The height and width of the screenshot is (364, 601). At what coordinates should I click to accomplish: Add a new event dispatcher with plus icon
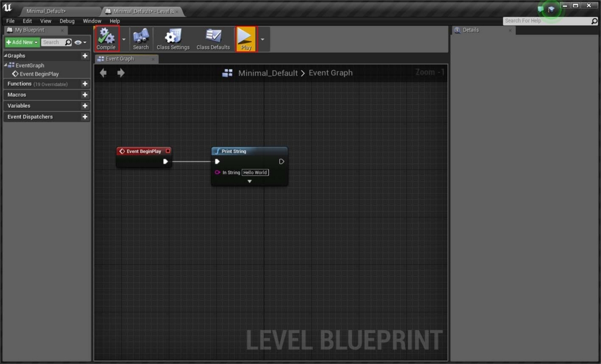[x=85, y=117]
